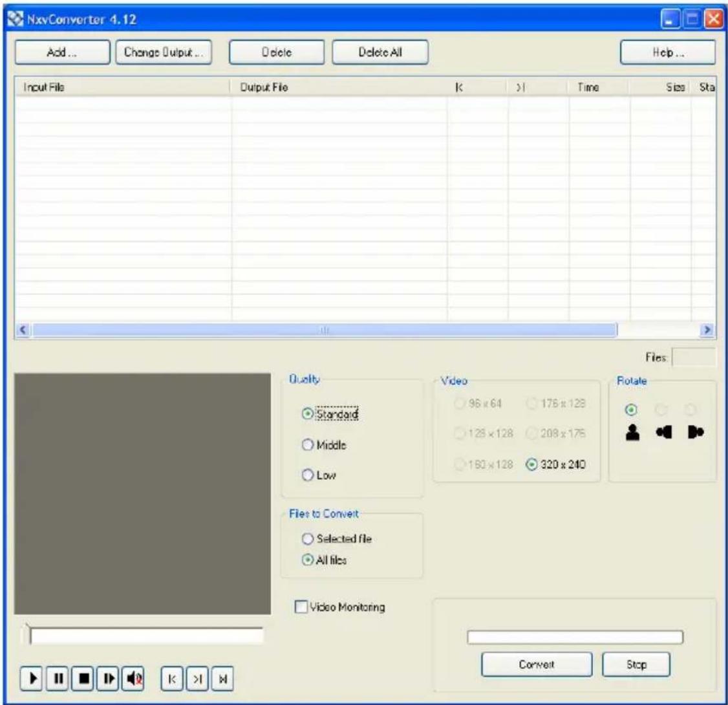The height and width of the screenshot is (705, 728).
Task: Step forward one frame in preview
Action: [108, 678]
